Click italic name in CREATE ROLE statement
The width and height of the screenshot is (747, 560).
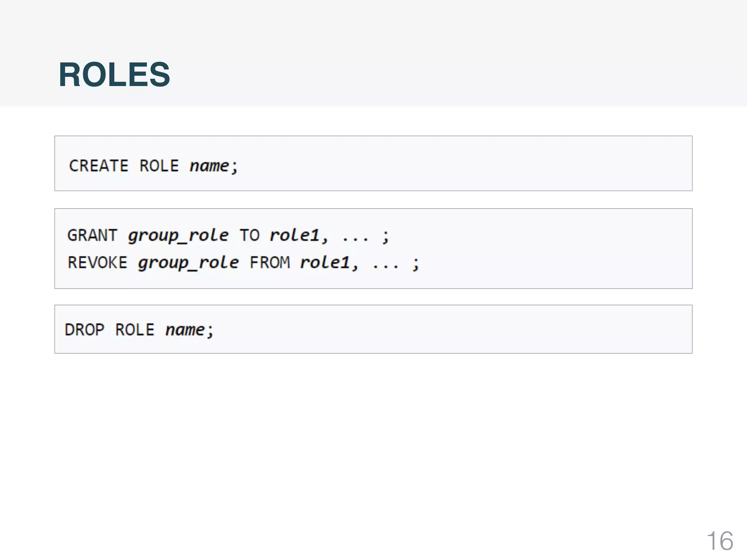209,166
